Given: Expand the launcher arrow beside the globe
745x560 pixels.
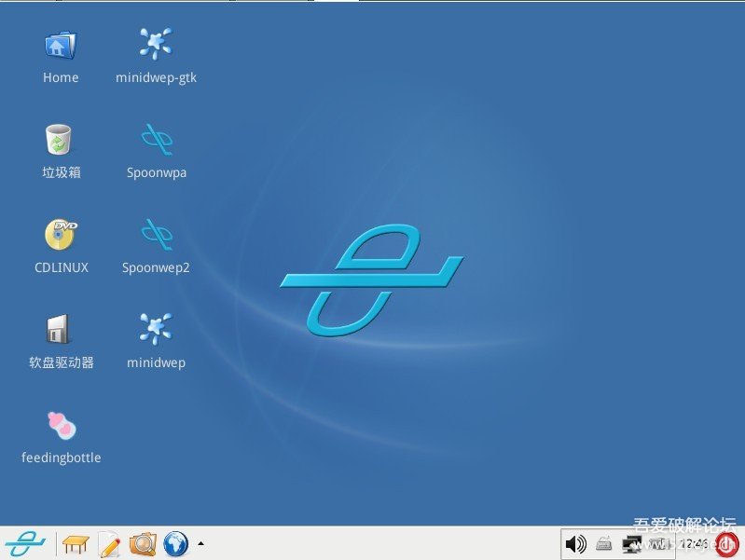Looking at the screenshot, I should pos(201,544).
